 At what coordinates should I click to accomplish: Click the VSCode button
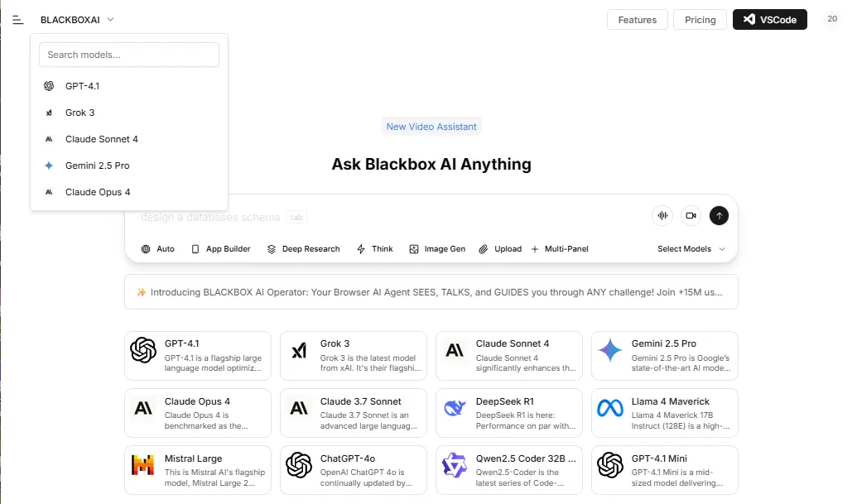pyautogui.click(x=769, y=20)
